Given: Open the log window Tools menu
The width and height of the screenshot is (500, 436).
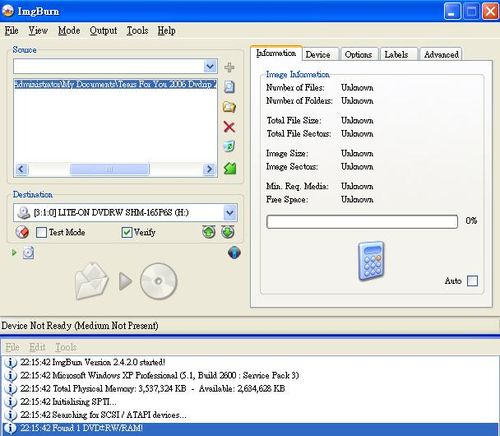Looking at the screenshot, I should [66, 347].
